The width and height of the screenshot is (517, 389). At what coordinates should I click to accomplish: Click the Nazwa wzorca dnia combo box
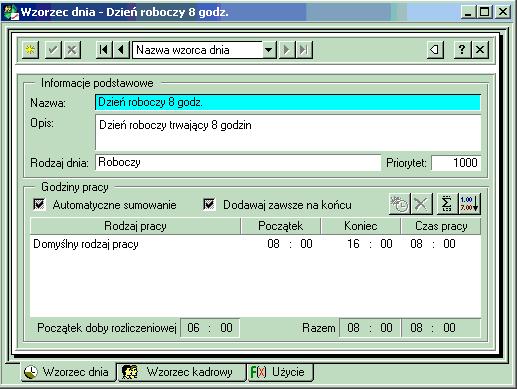coord(204,50)
